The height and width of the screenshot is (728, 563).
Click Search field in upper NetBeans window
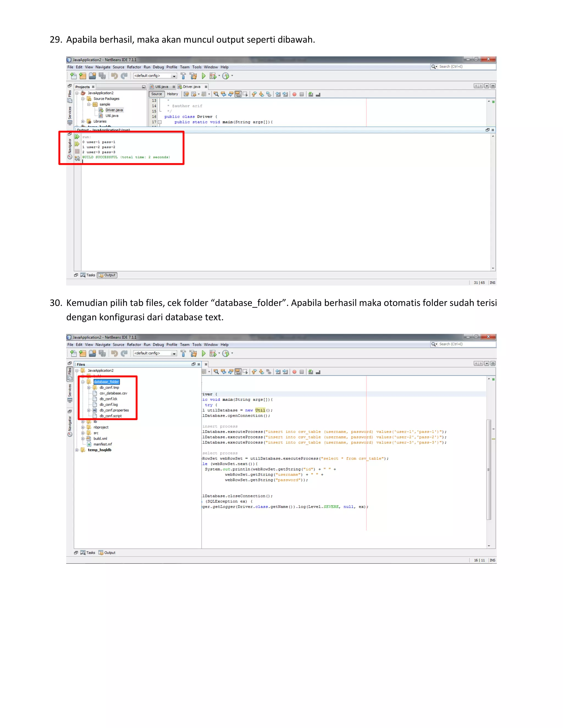463,67
